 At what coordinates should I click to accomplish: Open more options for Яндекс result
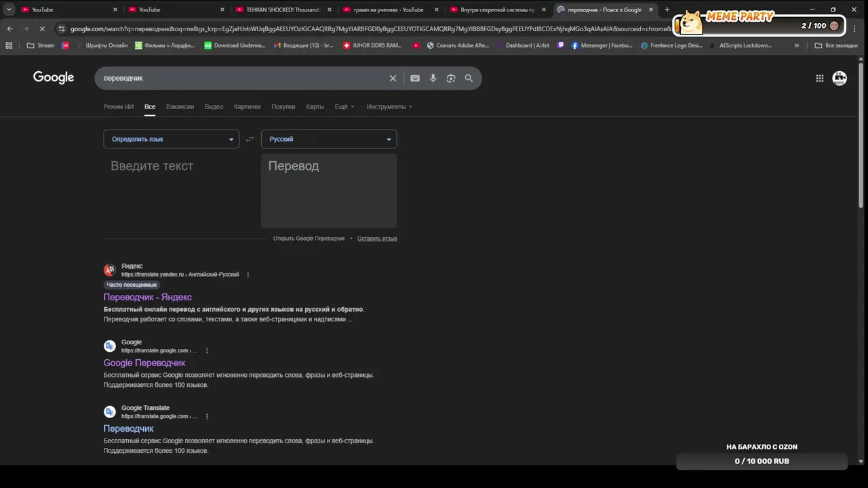[x=248, y=274]
